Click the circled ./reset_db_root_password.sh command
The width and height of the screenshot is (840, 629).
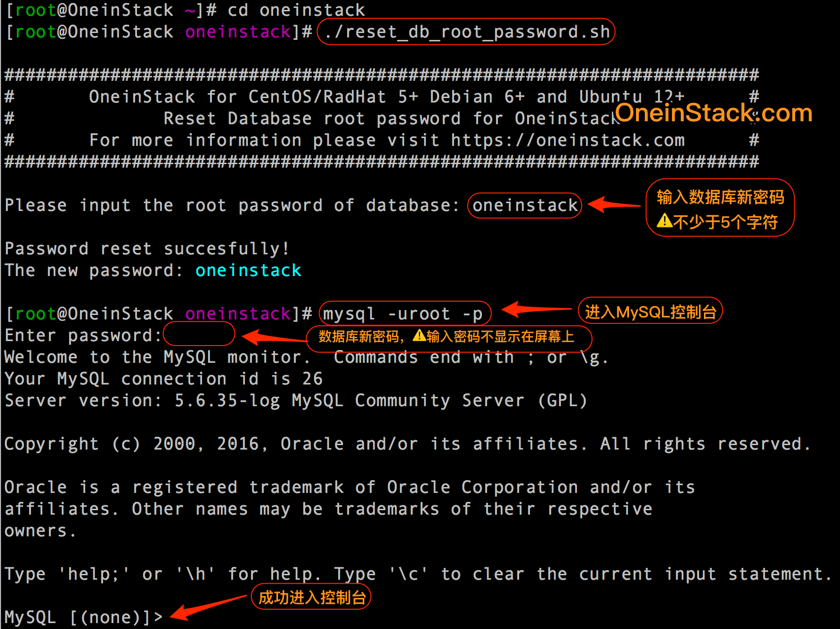(465, 31)
